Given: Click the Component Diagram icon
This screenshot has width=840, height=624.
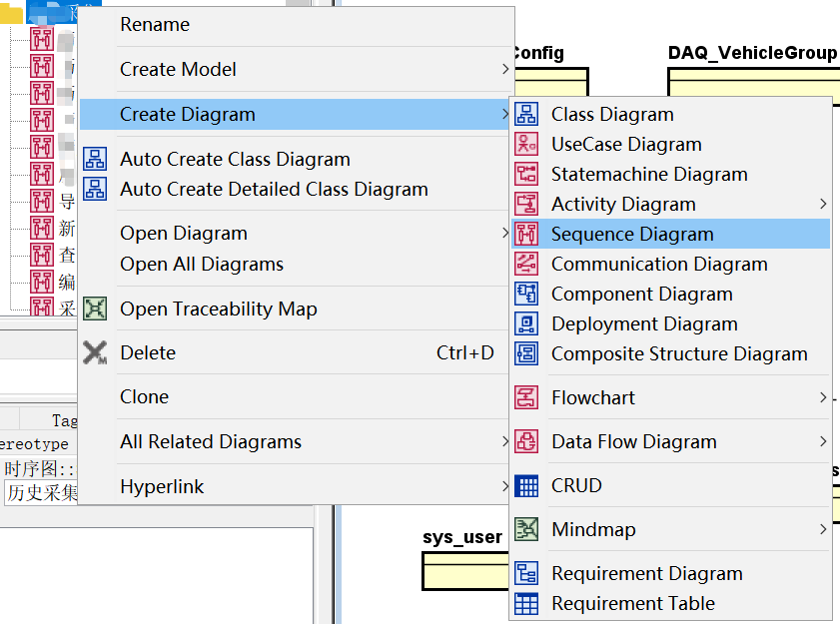Looking at the screenshot, I should click(x=526, y=295).
